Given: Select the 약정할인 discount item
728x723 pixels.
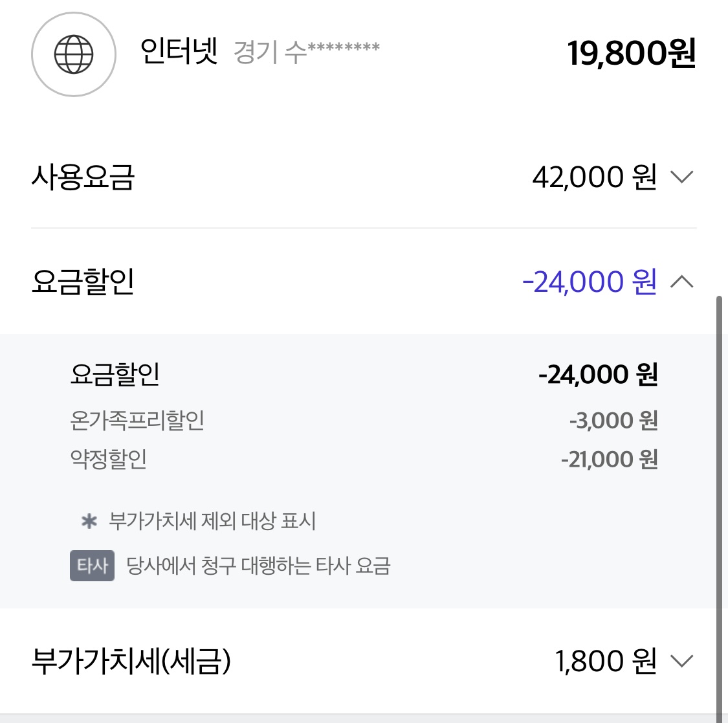Looking at the screenshot, I should [x=108, y=460].
